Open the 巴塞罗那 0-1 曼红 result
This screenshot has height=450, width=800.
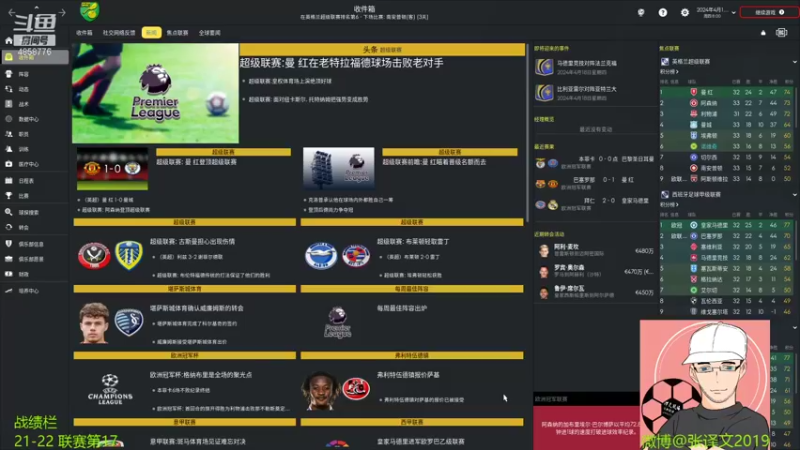click(595, 183)
